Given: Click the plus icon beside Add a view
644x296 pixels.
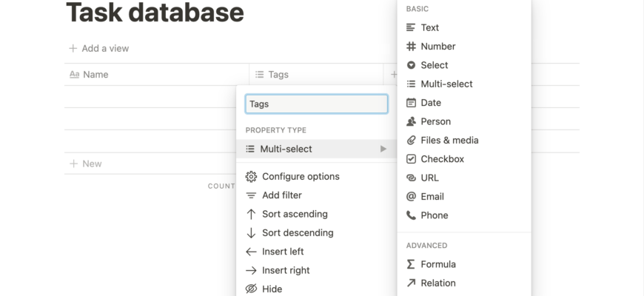Looking at the screenshot, I should point(73,48).
